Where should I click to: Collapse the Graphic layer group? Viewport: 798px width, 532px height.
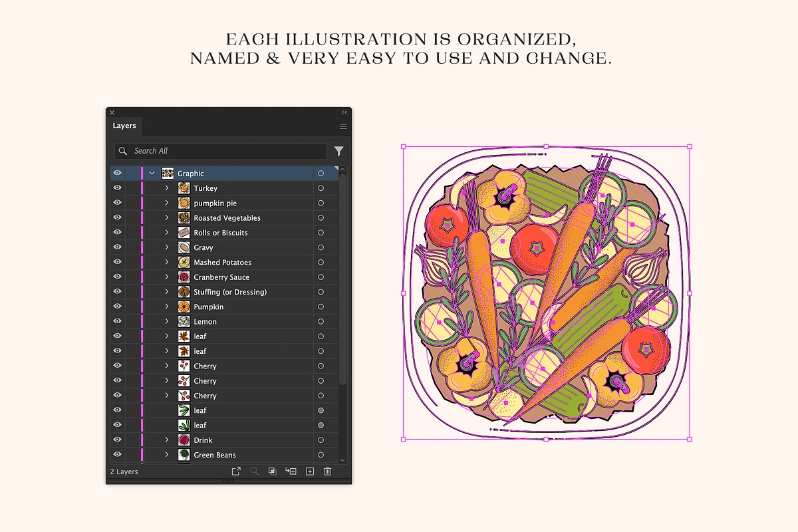pyautogui.click(x=152, y=174)
